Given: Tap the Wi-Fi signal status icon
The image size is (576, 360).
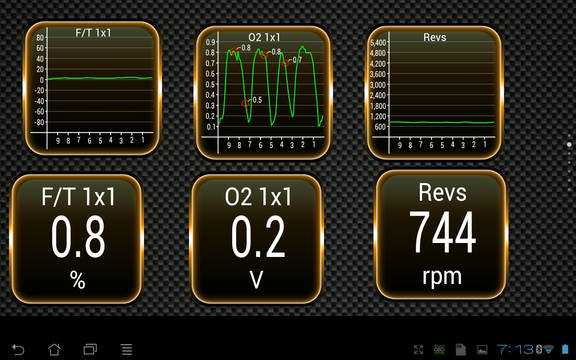Looking at the screenshot, I should pyautogui.click(x=548, y=349).
